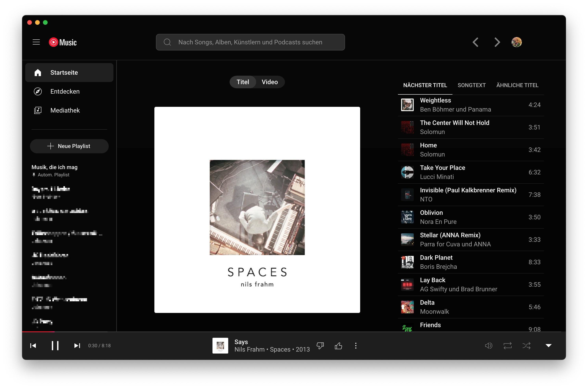588x389 pixels.
Task: Click the red macOS close button
Action: [x=30, y=23]
